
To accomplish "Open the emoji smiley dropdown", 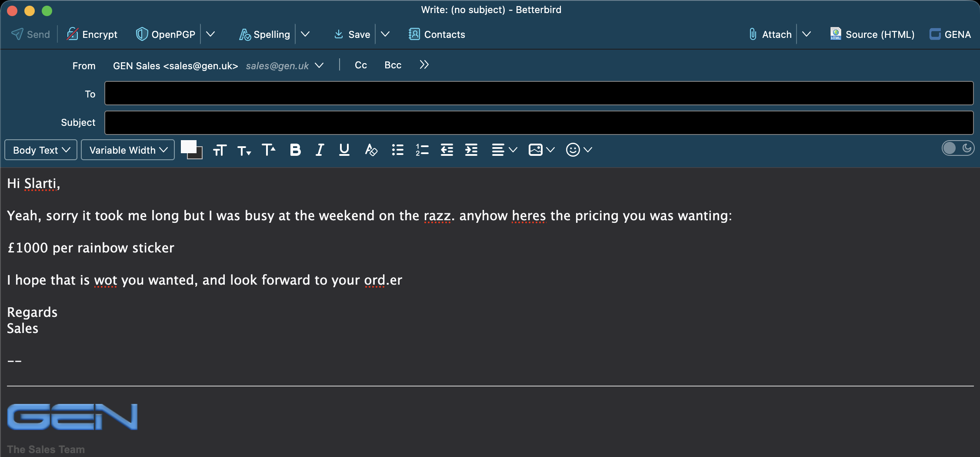I will point(579,150).
